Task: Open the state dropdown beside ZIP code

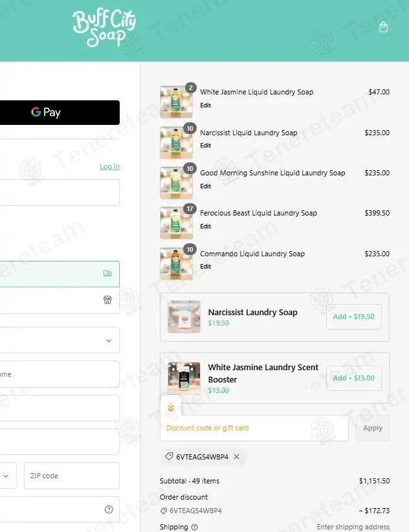Action: [6, 476]
